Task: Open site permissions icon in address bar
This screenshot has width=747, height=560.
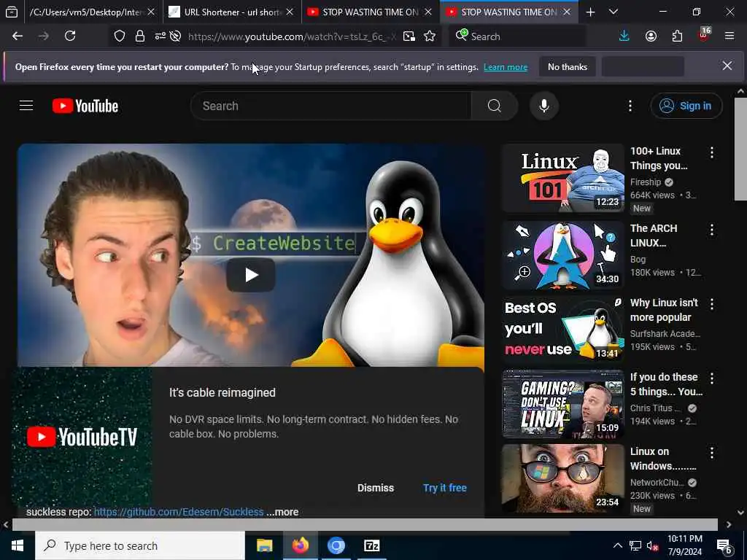Action: [160, 36]
